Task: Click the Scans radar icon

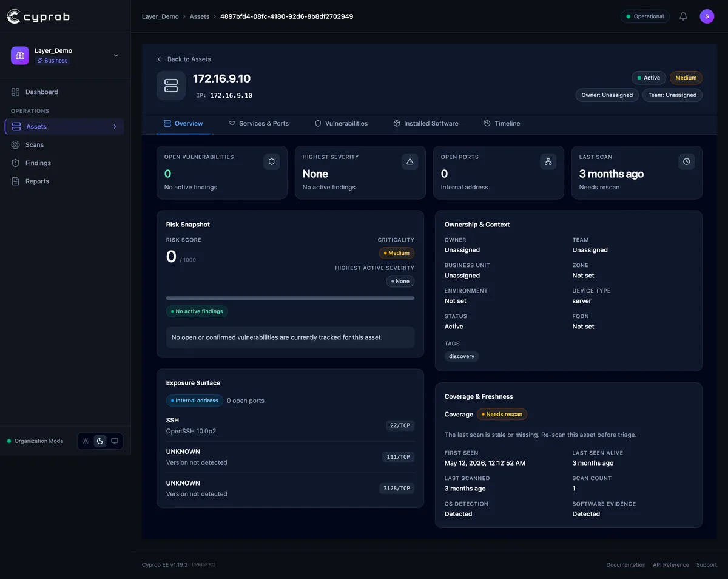Action: [16, 145]
